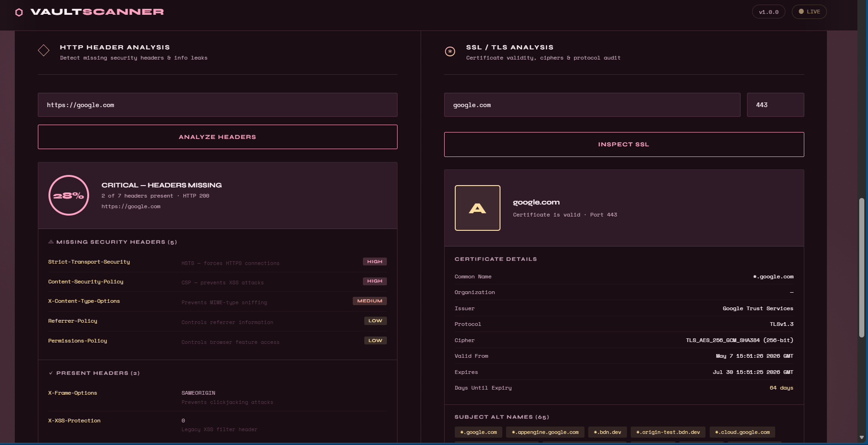Click the VaultScanner hexagon logo icon
The width and height of the screenshot is (868, 445).
pos(19,12)
